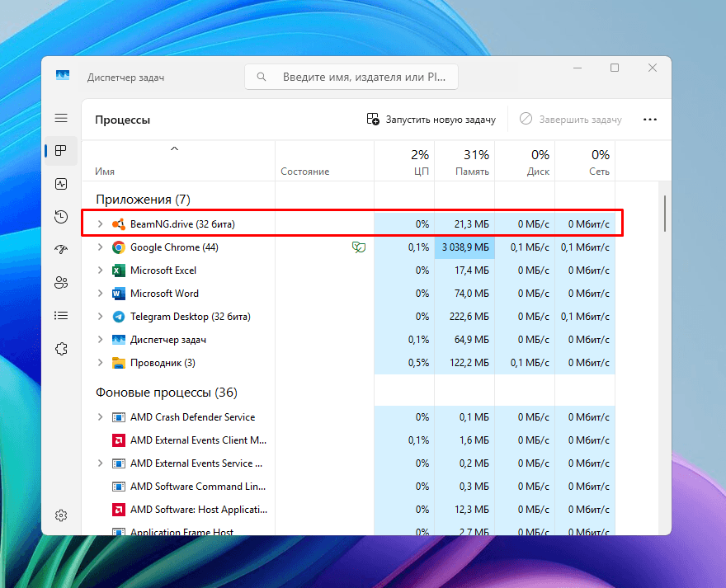
Task: Click the vertical scrollbar of the process list
Action: click(665, 214)
